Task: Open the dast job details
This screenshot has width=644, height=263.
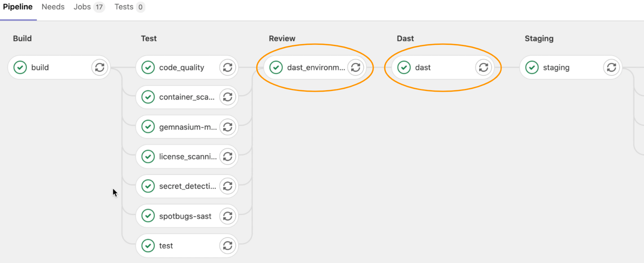Action: click(x=423, y=67)
